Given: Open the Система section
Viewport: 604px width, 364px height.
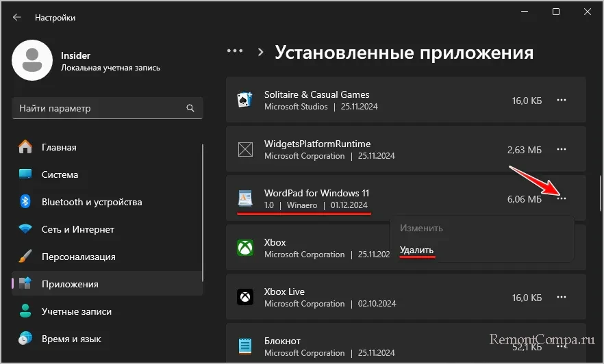Looking at the screenshot, I should [107, 174].
